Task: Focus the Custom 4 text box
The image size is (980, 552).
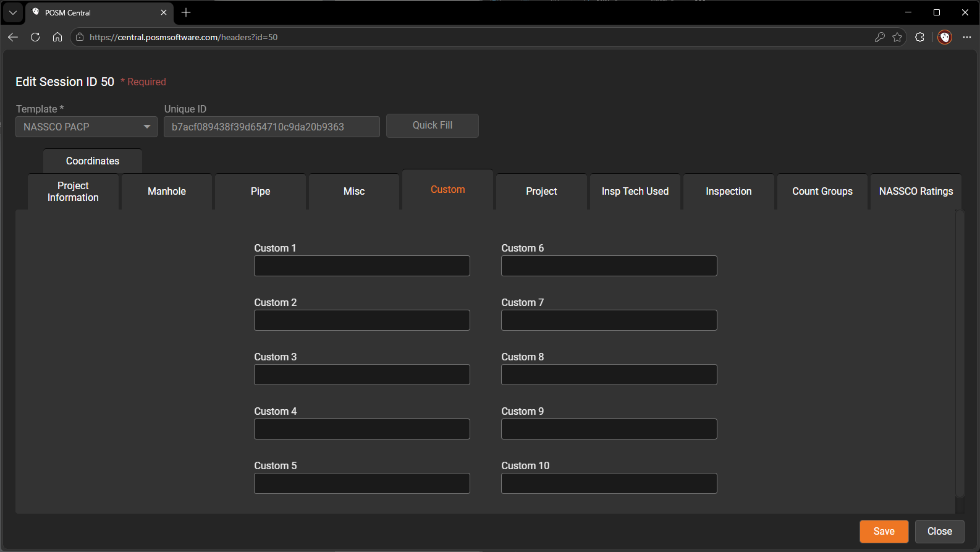Action: pyautogui.click(x=362, y=429)
